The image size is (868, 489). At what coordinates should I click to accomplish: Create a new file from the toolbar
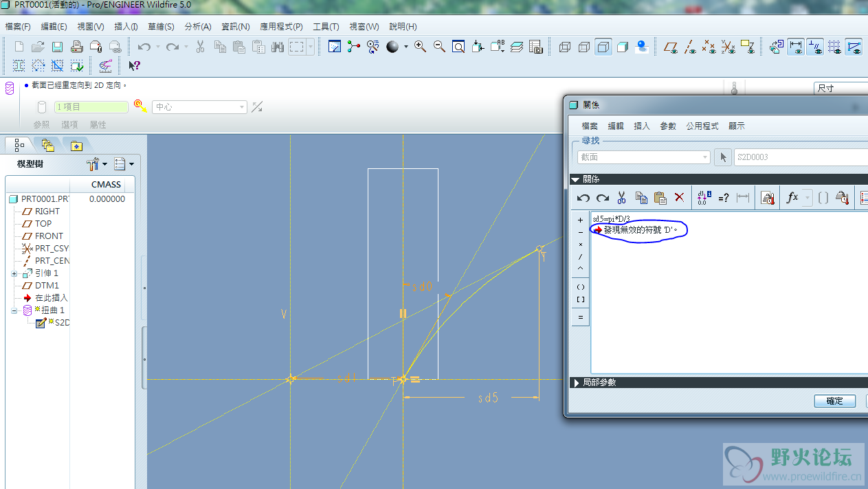tap(19, 47)
